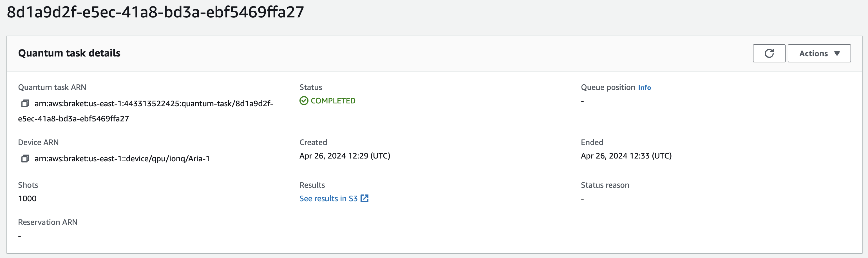Copy the Device ARN

coord(25,159)
